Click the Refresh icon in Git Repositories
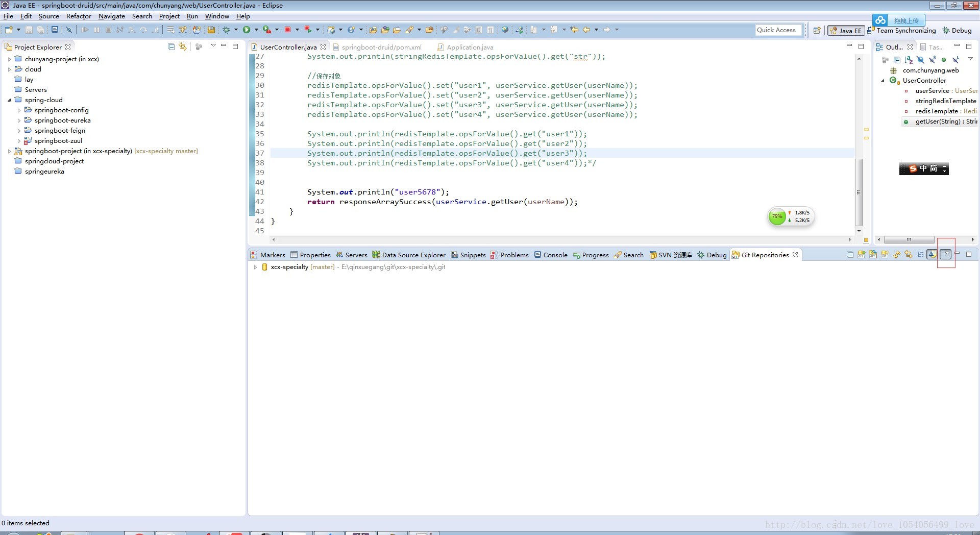The image size is (980, 535). tap(897, 255)
